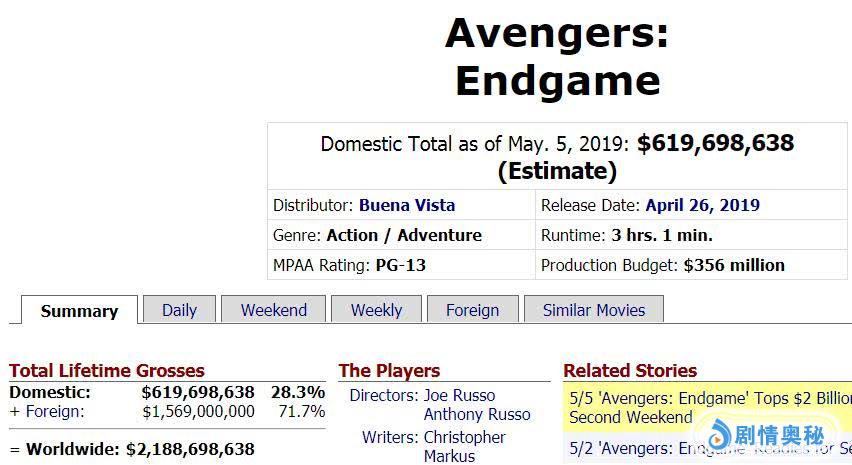Click the worldwide gross $2,188,698,638 figure
This screenshot has width=852, height=465.
(x=190, y=449)
